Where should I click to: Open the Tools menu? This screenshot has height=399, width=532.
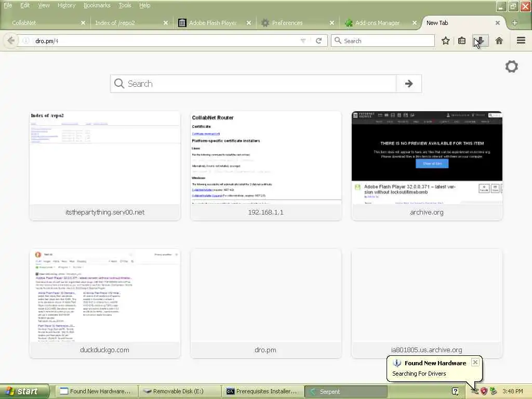(x=125, y=5)
